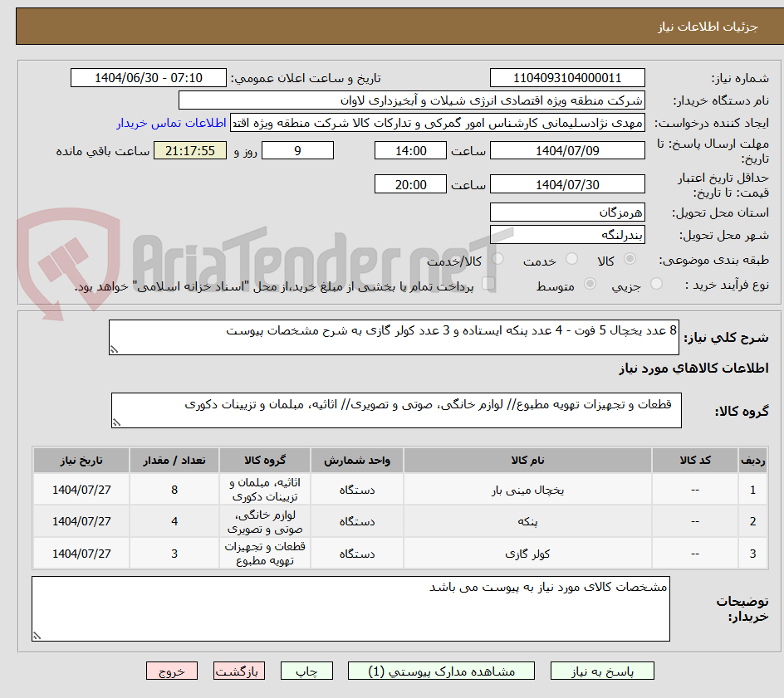784x698 pixels.
Task: Select the جزیي purchase type radio
Action: click(656, 282)
